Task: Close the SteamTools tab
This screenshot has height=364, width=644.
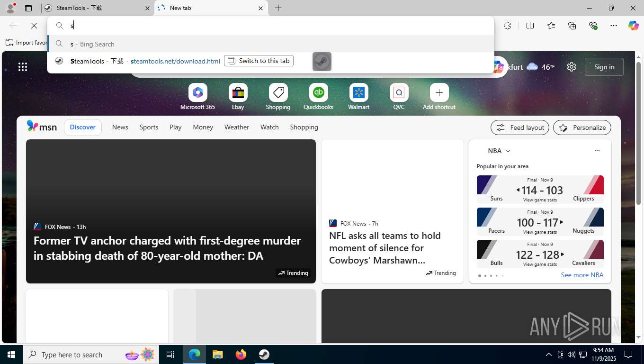Action: [147, 8]
